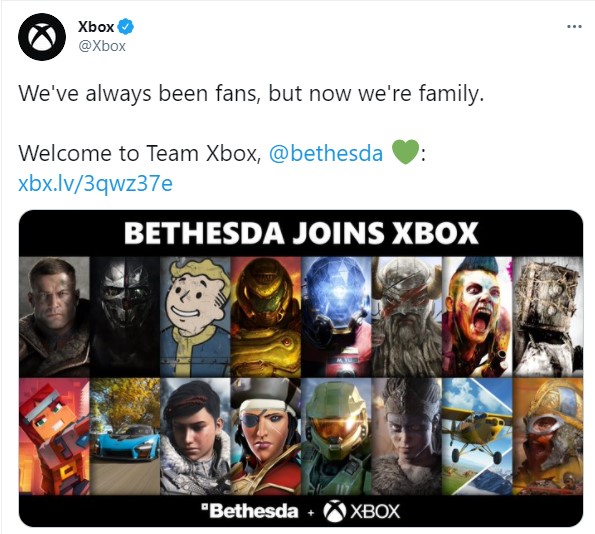Click the Xbox sphere logo in the footer
Image resolution: width=595 pixels, height=534 pixels.
click(x=334, y=511)
